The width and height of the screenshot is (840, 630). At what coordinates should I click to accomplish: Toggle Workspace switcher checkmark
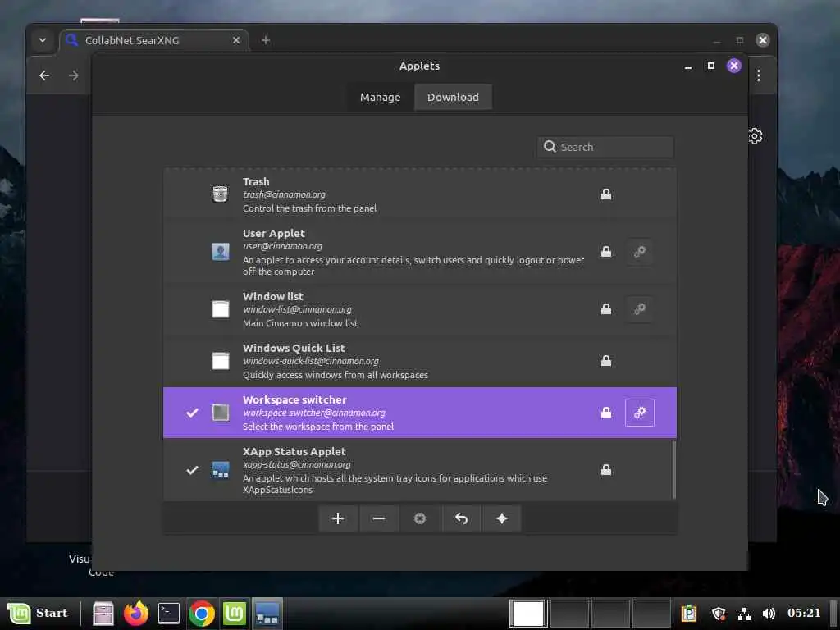(x=192, y=413)
